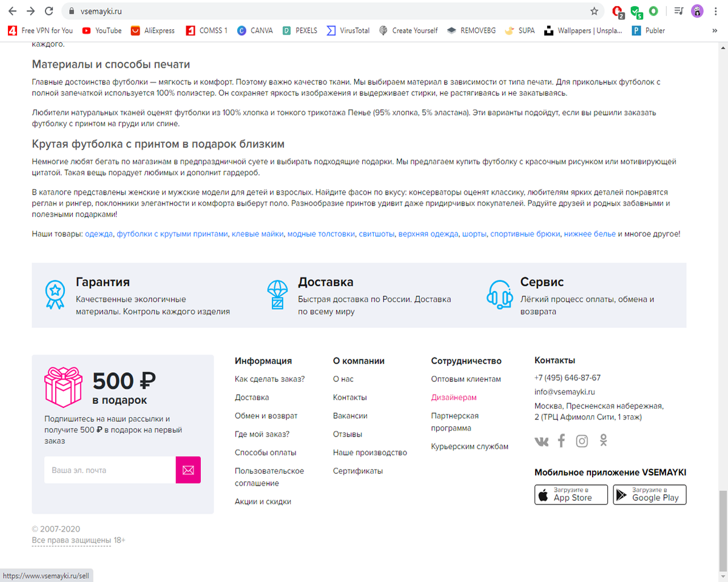Open the 'Обмен и возврат' link
This screenshot has width=728, height=582.
[266, 416]
